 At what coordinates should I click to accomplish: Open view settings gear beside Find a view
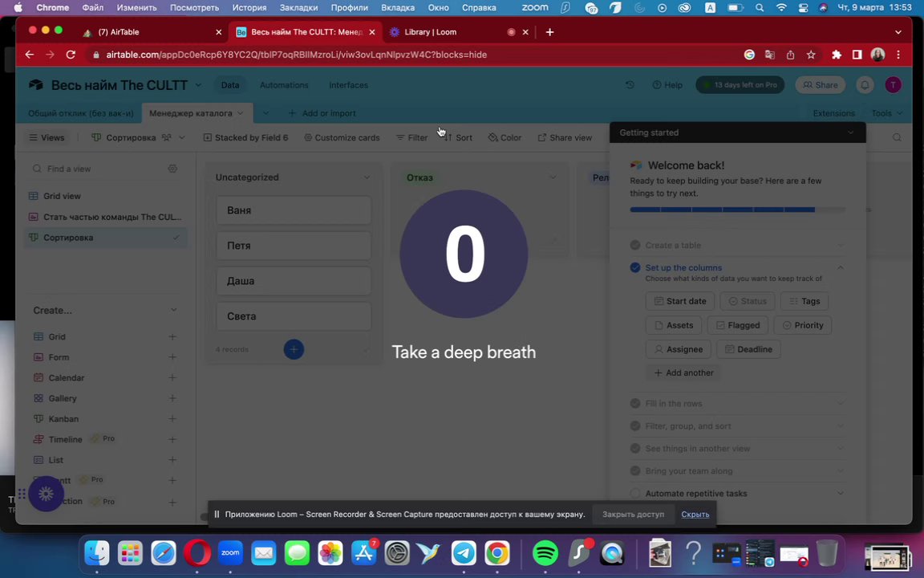click(x=172, y=169)
